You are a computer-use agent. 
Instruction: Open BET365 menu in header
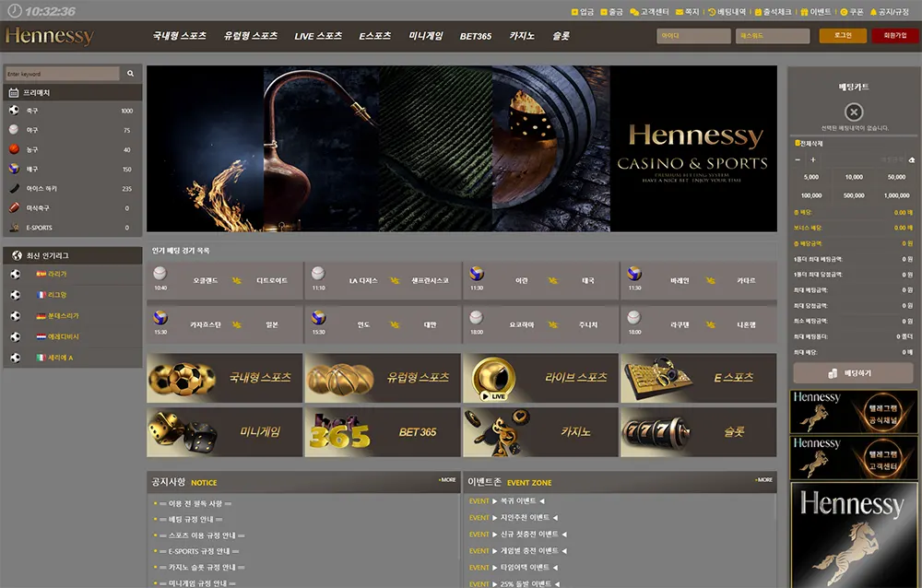475,36
